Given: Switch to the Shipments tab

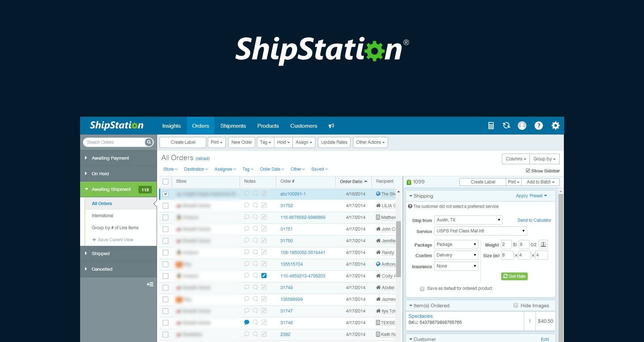Looking at the screenshot, I should 233,126.
